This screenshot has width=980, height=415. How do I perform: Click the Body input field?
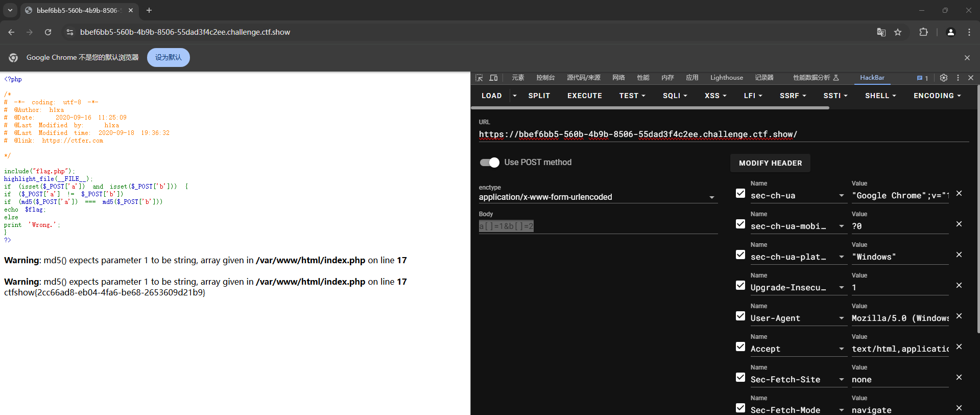(598, 226)
